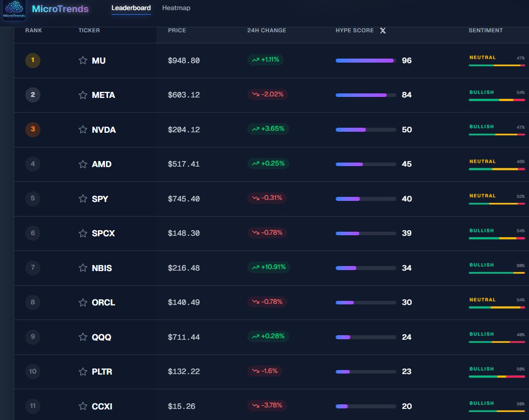The height and width of the screenshot is (420, 529).
Task: Star the SPY ticker as favorite
Action: tap(83, 199)
